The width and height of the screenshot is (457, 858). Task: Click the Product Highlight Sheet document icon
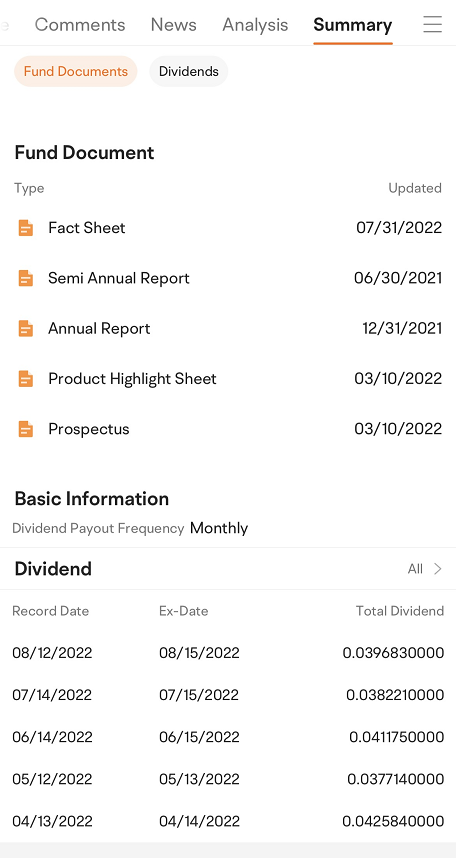[26, 379]
